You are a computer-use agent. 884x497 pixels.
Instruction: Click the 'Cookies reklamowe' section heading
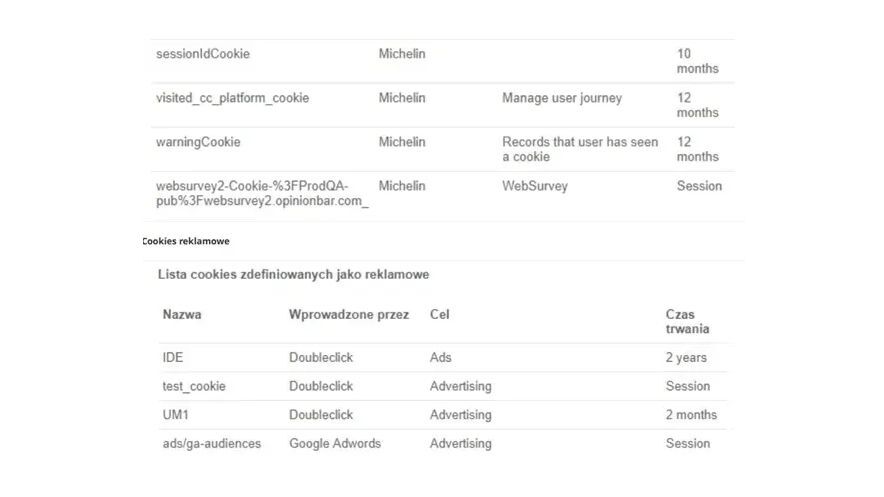pos(186,241)
